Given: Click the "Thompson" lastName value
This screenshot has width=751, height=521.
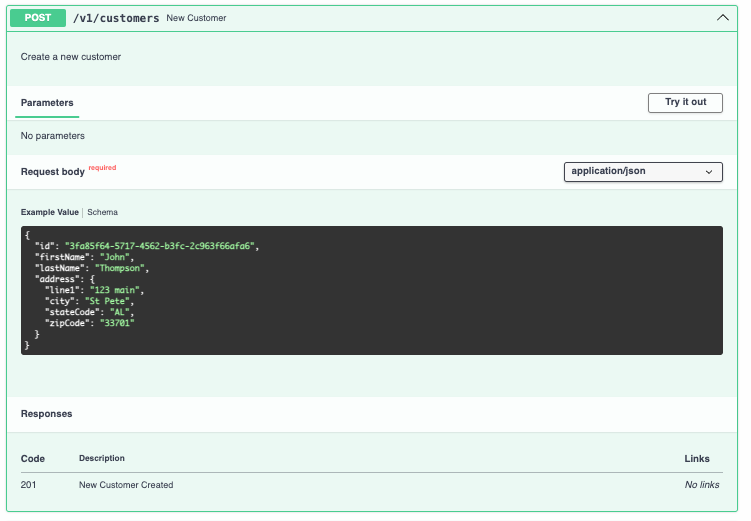Looking at the screenshot, I should coord(121,268).
